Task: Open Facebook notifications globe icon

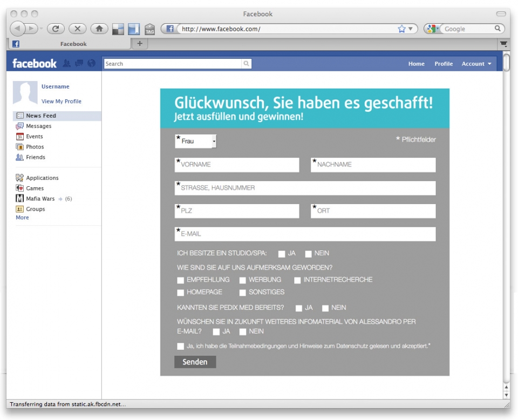Action: [x=92, y=63]
